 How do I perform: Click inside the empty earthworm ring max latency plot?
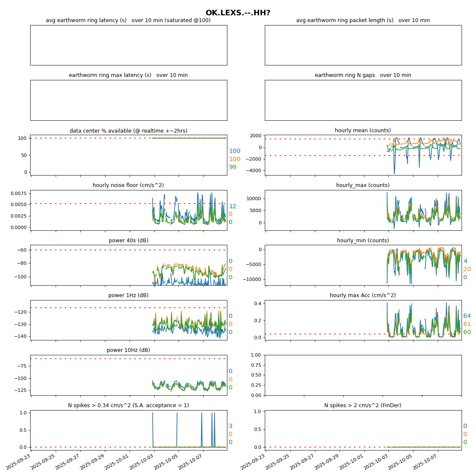coord(128,100)
